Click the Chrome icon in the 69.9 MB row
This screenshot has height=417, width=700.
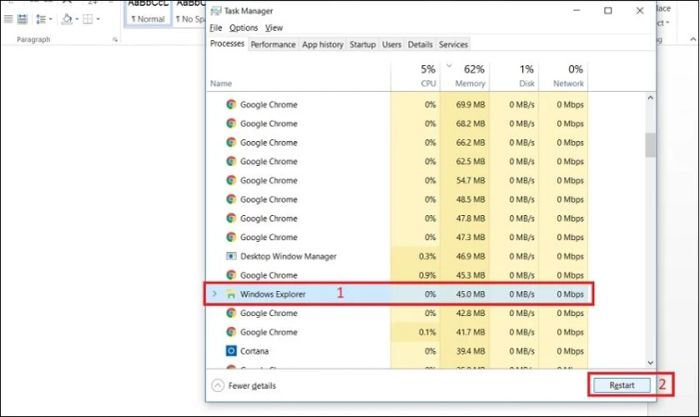[231, 104]
